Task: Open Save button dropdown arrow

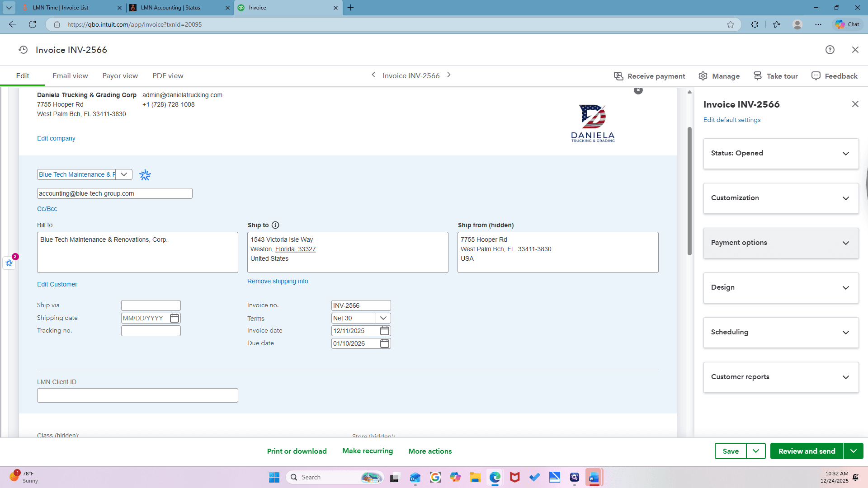Action: 756,451
